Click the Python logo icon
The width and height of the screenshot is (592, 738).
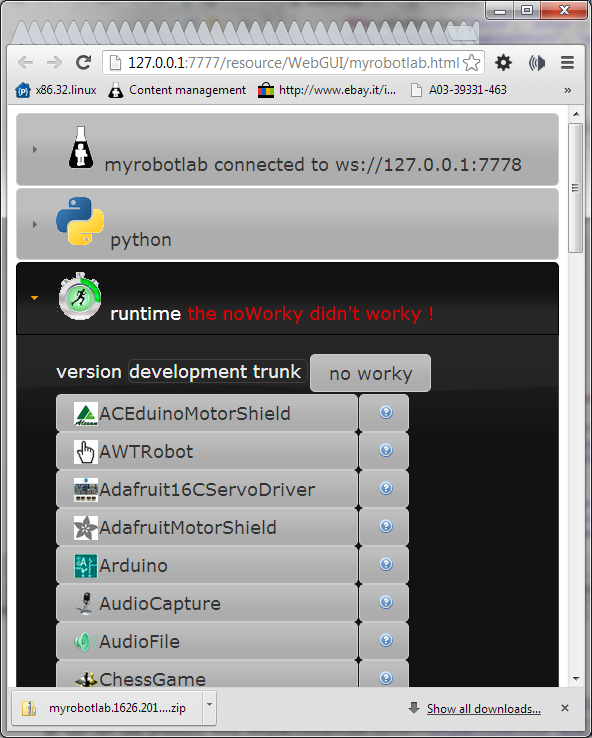80,221
